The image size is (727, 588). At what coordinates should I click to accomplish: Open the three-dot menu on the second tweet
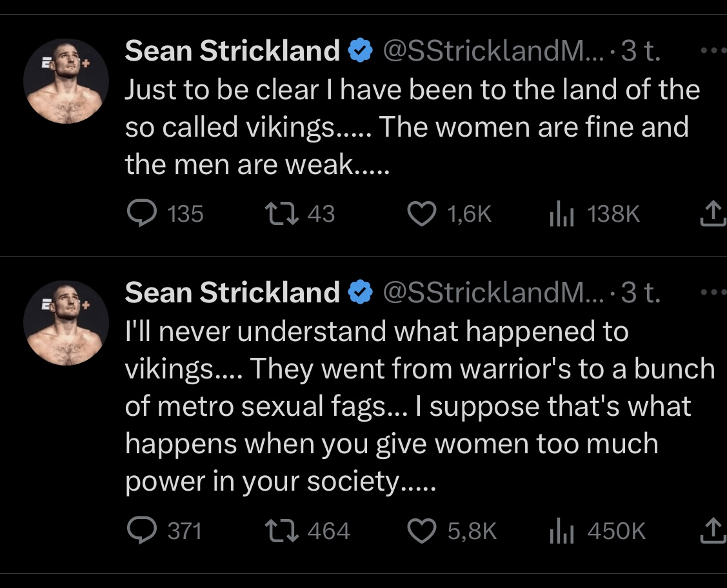[x=713, y=292]
